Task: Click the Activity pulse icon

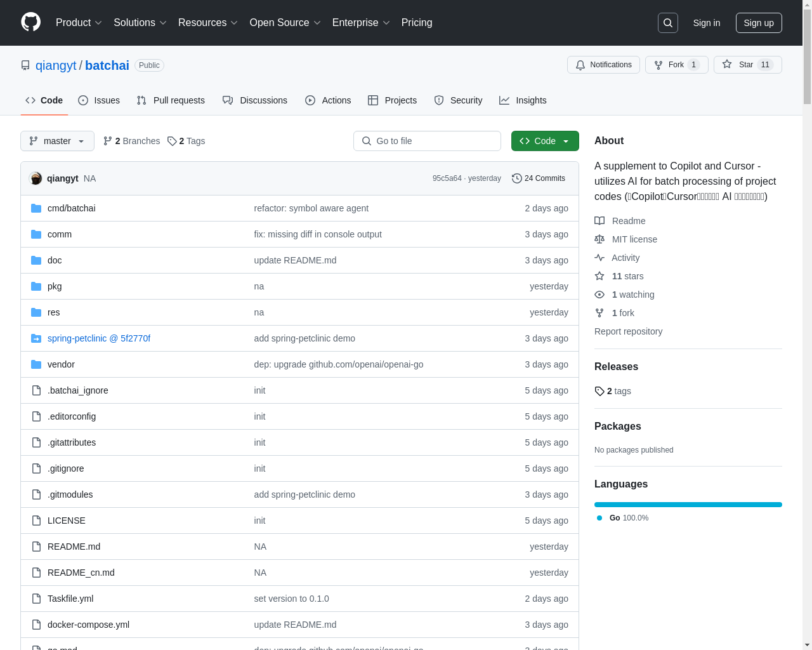Action: (x=599, y=258)
